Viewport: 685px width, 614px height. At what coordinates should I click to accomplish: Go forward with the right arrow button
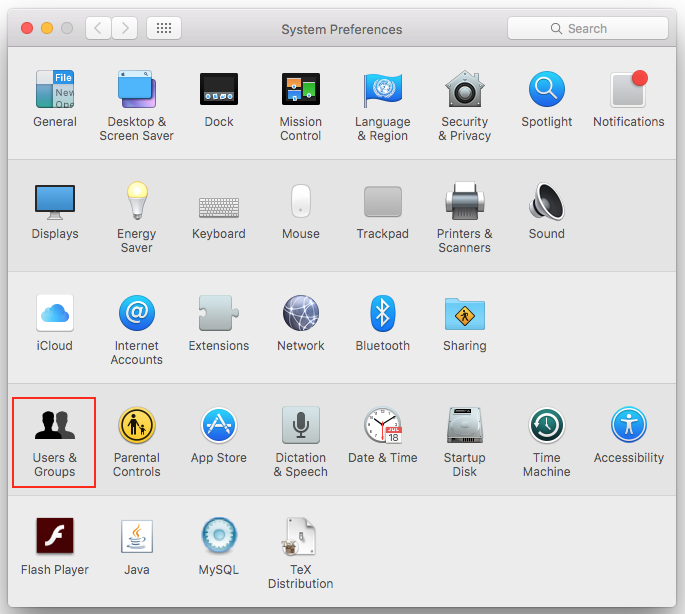tap(125, 28)
